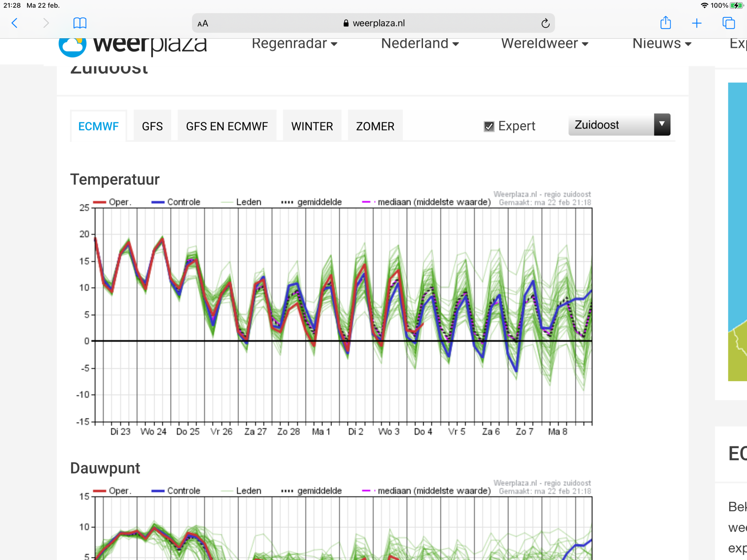Expand the Regenradar menu
This screenshot has width=747, height=560.
(294, 44)
